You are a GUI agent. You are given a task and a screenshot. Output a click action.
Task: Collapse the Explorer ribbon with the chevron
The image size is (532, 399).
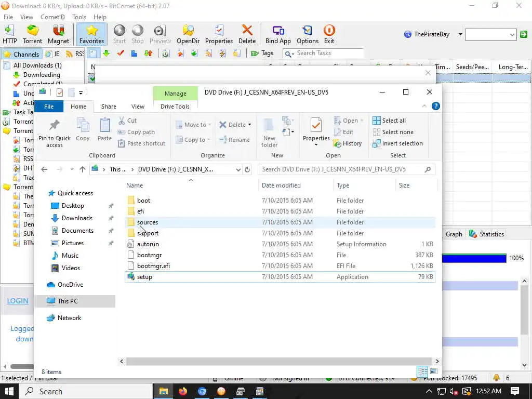424,106
